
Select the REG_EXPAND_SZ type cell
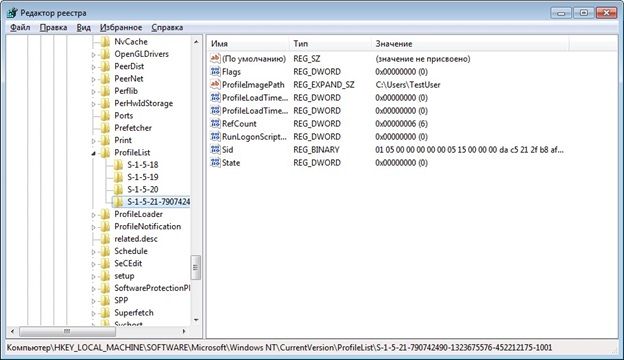pos(324,85)
